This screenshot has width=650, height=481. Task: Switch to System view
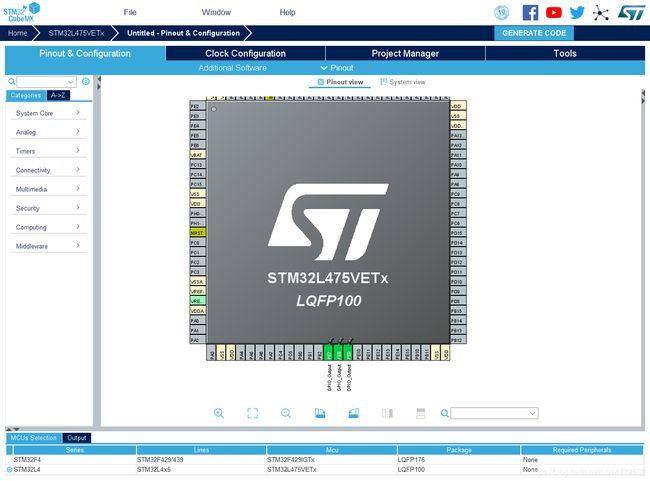tap(403, 82)
